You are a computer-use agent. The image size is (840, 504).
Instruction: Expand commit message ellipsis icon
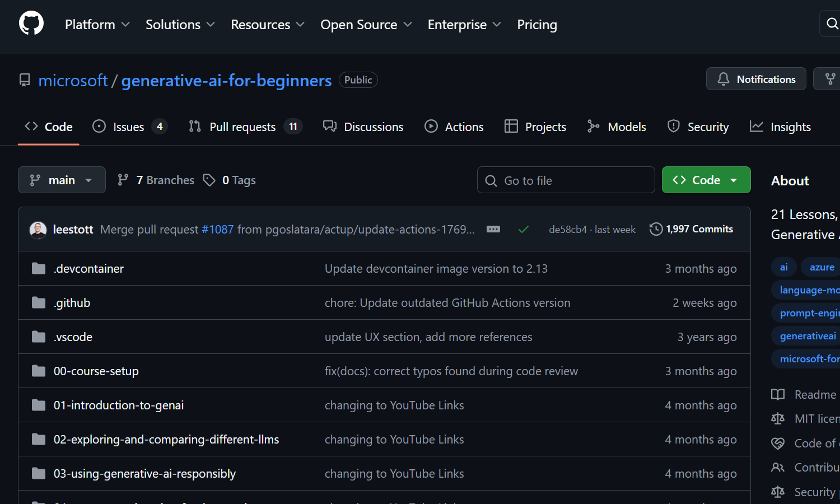point(493,229)
